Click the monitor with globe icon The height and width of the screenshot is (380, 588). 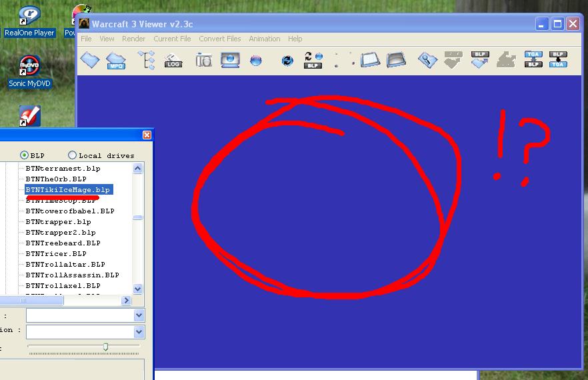(x=230, y=60)
